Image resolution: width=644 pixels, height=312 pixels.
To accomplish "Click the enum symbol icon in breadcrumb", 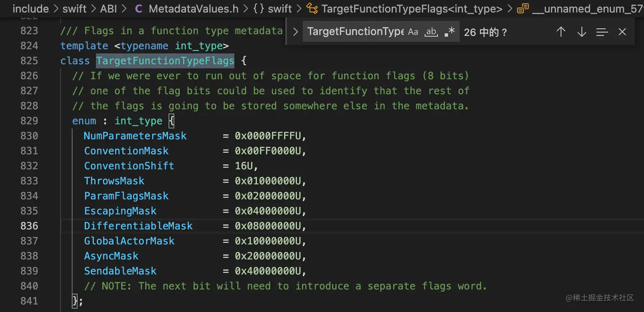I will point(523,9).
